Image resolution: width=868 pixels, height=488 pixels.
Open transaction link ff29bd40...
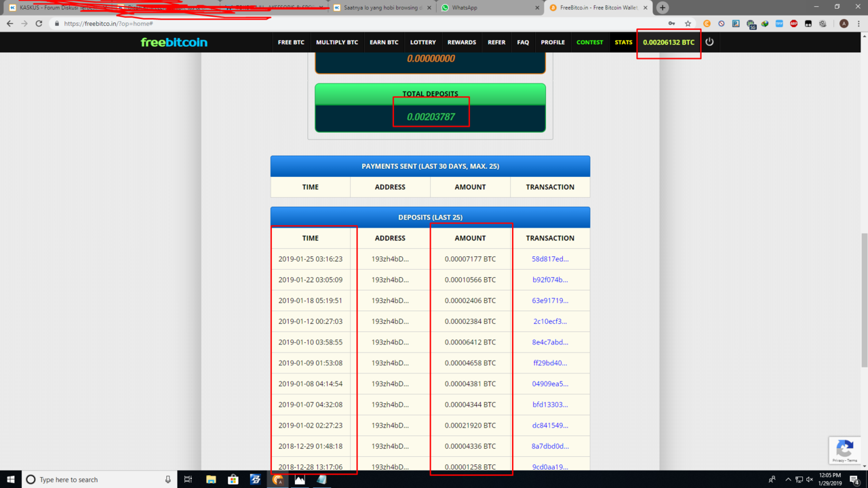point(550,363)
